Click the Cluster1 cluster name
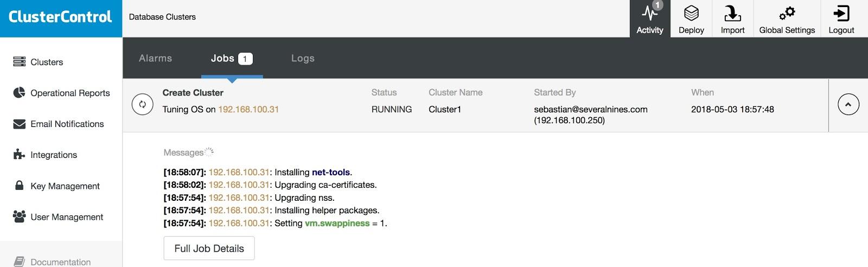The image size is (868, 267). pyautogui.click(x=445, y=109)
